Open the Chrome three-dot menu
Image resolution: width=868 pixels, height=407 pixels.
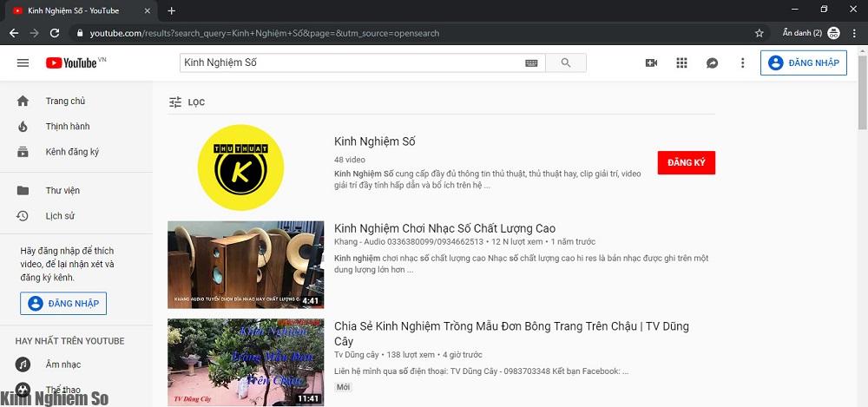tap(855, 33)
